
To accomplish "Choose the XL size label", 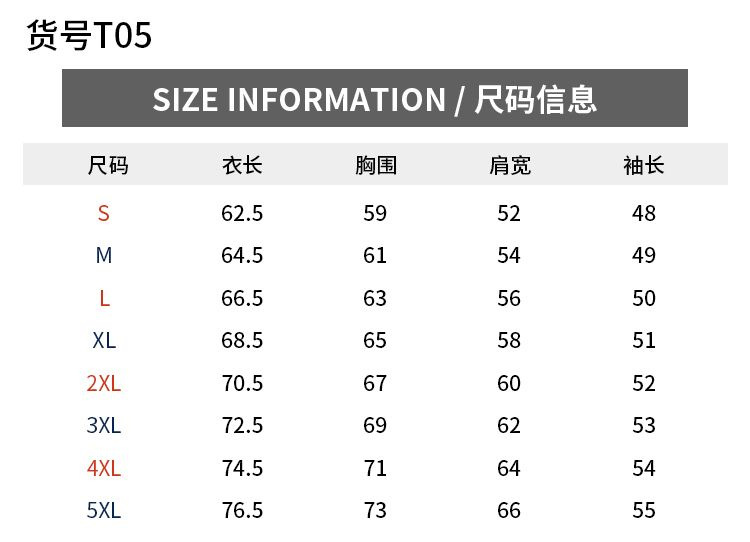I will pyautogui.click(x=104, y=341).
